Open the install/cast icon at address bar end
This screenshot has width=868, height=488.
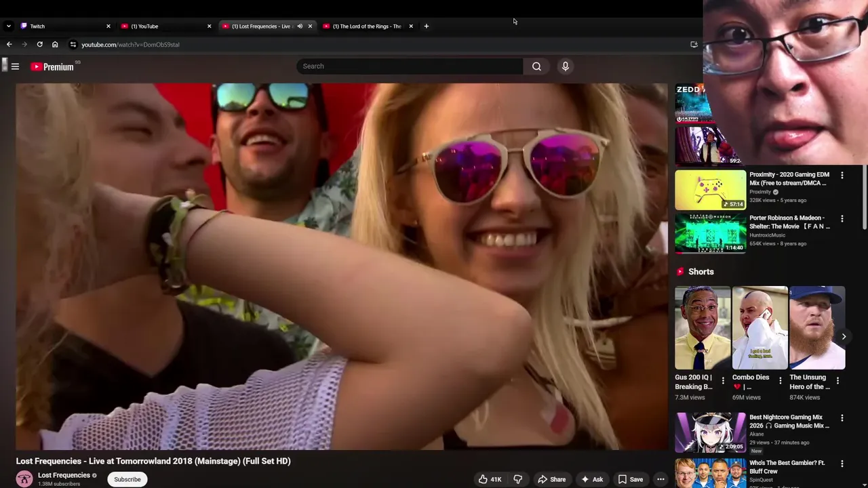pyautogui.click(x=694, y=45)
